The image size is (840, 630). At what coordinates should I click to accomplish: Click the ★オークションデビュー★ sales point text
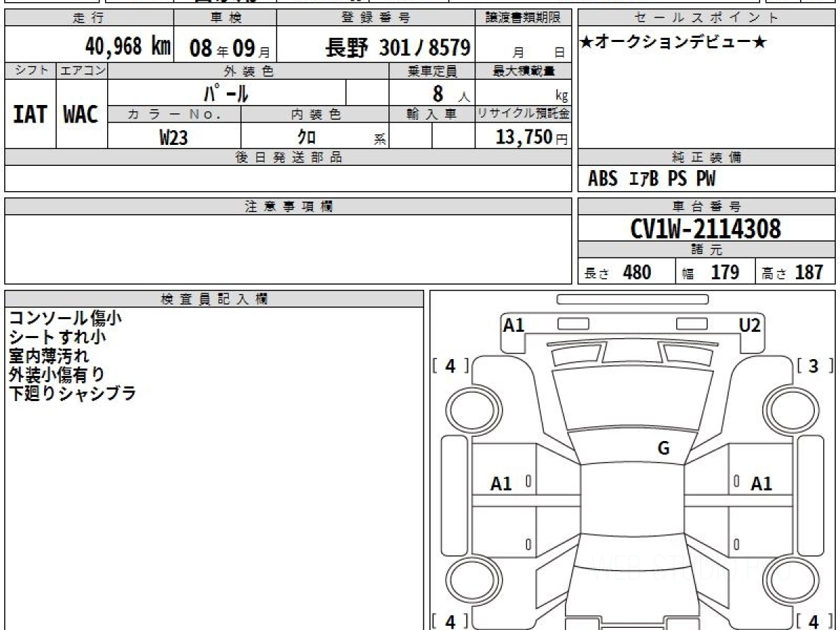click(x=673, y=43)
